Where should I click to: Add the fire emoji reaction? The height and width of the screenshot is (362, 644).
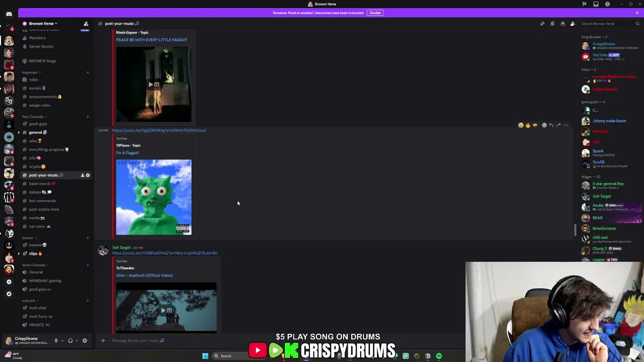tap(528, 125)
